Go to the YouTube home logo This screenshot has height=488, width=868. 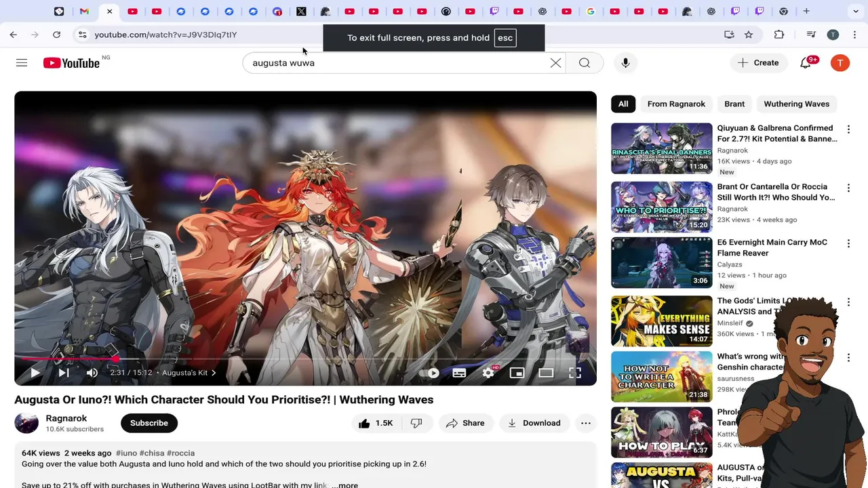[71, 63]
